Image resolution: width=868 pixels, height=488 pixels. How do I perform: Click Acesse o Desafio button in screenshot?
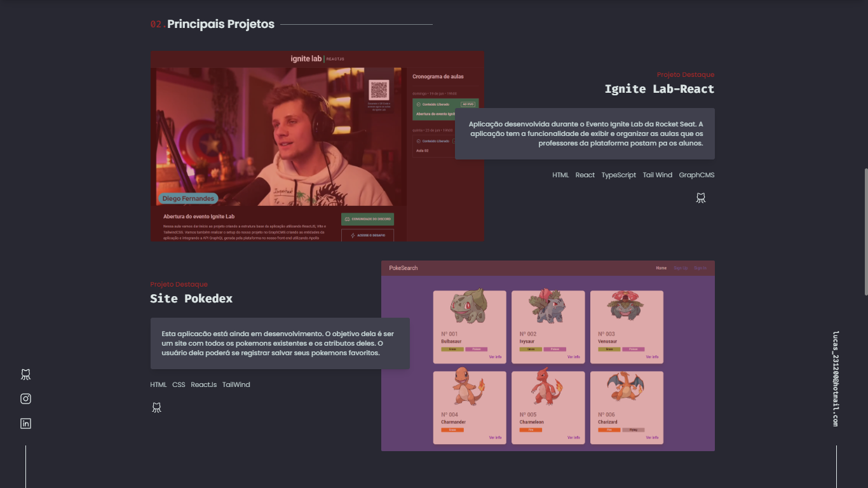point(367,235)
